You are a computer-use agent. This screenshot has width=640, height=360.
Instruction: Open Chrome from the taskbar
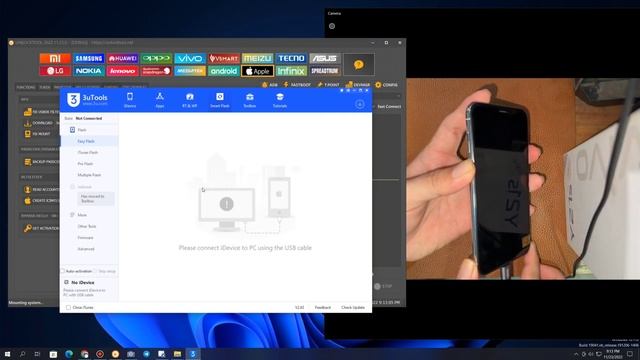pos(84,354)
